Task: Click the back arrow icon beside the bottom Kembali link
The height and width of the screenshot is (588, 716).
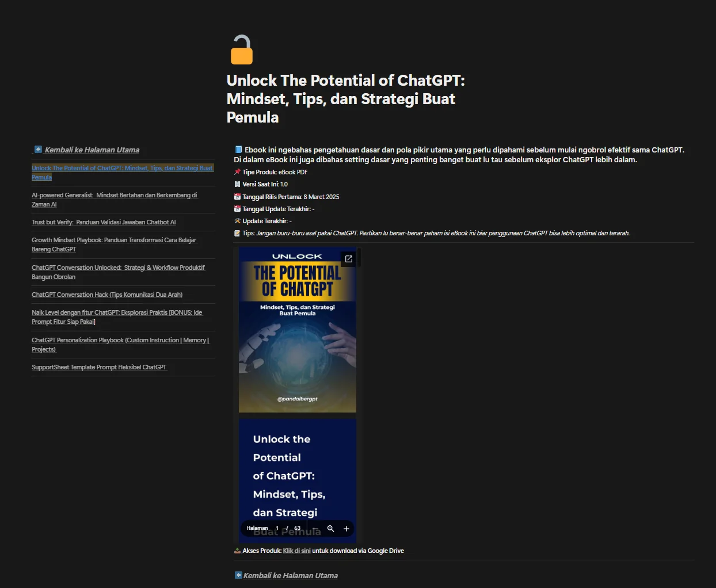Action: coord(238,575)
